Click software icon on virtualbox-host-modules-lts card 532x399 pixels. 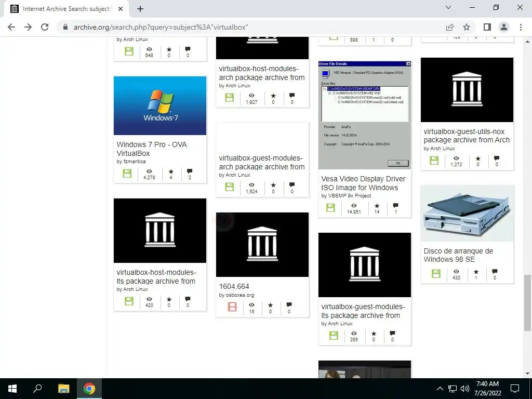tap(129, 301)
